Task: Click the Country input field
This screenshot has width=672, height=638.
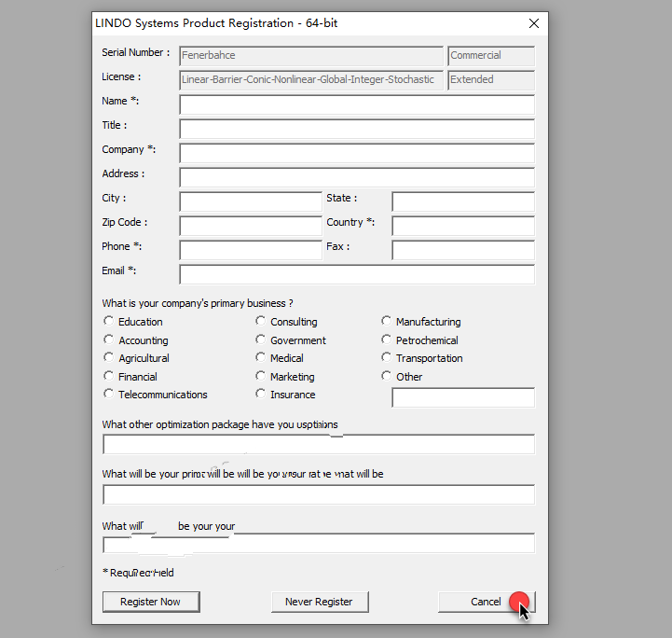Action: tap(463, 226)
